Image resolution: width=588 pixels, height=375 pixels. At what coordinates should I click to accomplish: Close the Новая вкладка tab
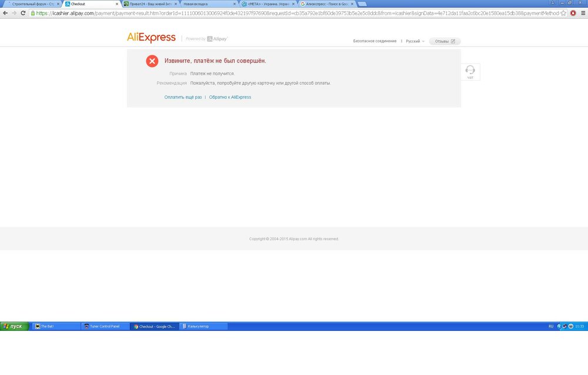[235, 4]
